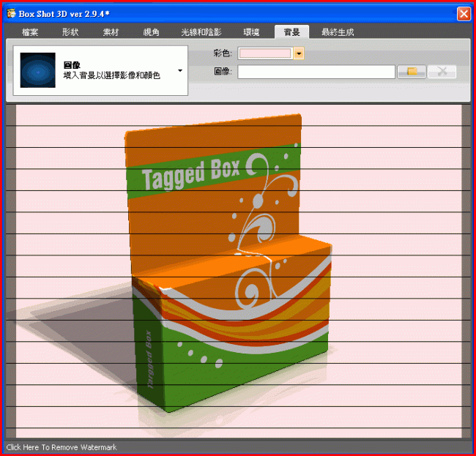Close the Box Shot 3D window
The image size is (476, 456).
pos(463,13)
